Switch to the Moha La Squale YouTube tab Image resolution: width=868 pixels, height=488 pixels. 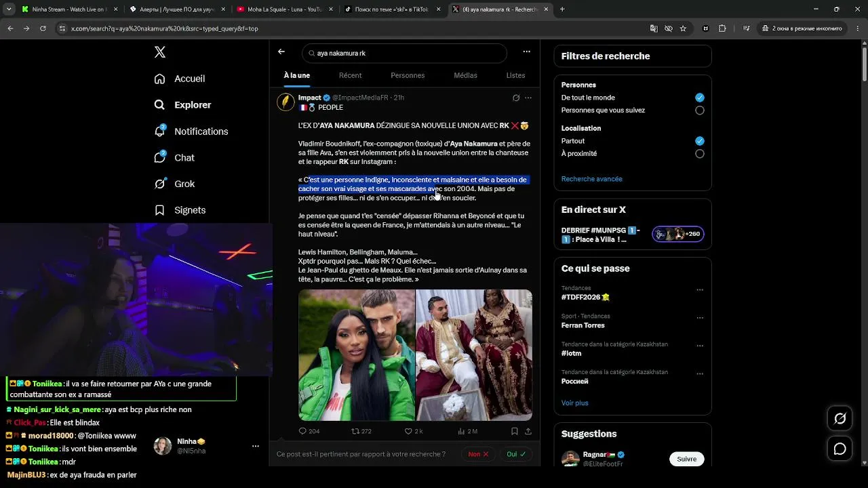(x=284, y=9)
